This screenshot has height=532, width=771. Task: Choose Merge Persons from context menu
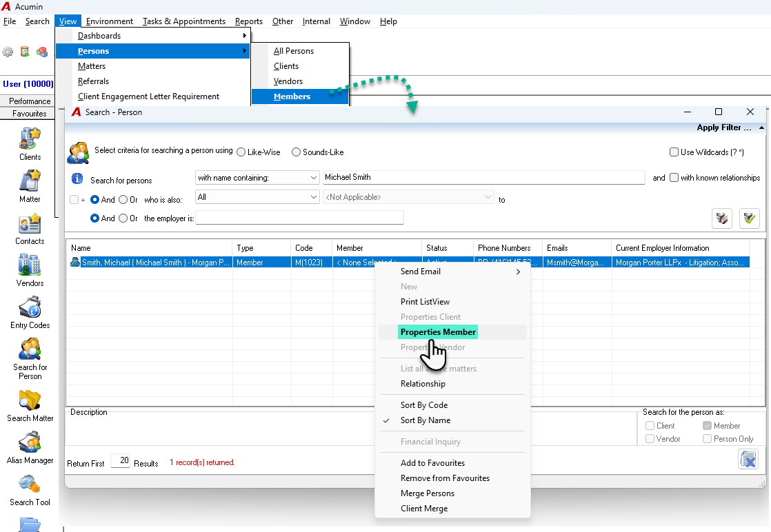coord(428,493)
